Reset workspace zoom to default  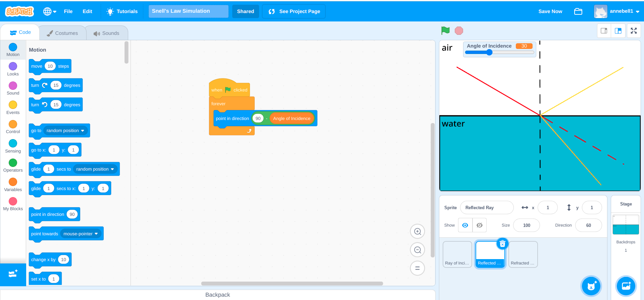(417, 268)
